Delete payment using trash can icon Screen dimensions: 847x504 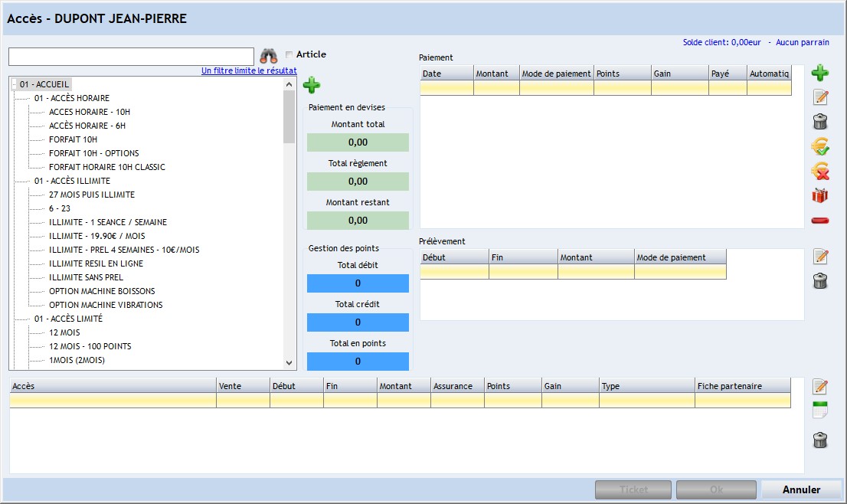pyautogui.click(x=819, y=121)
